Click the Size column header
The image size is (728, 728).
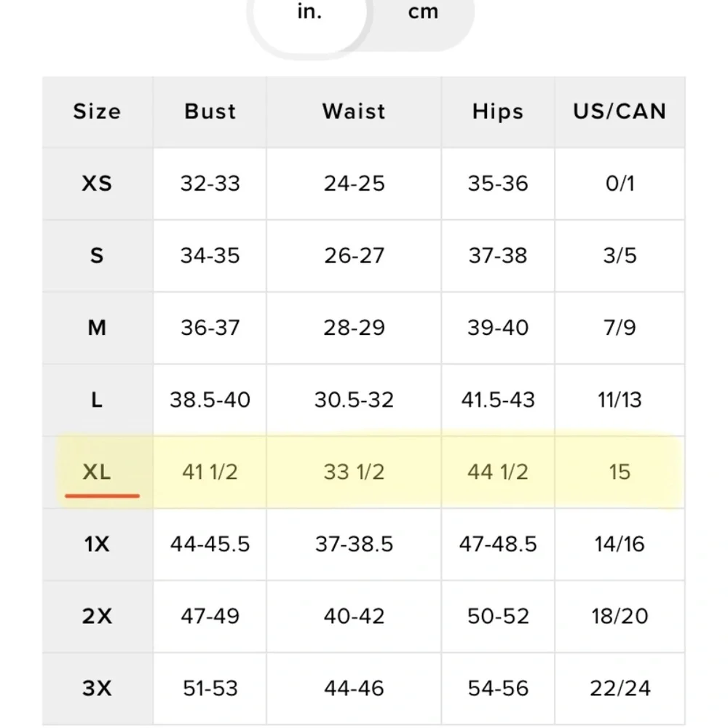click(x=97, y=111)
